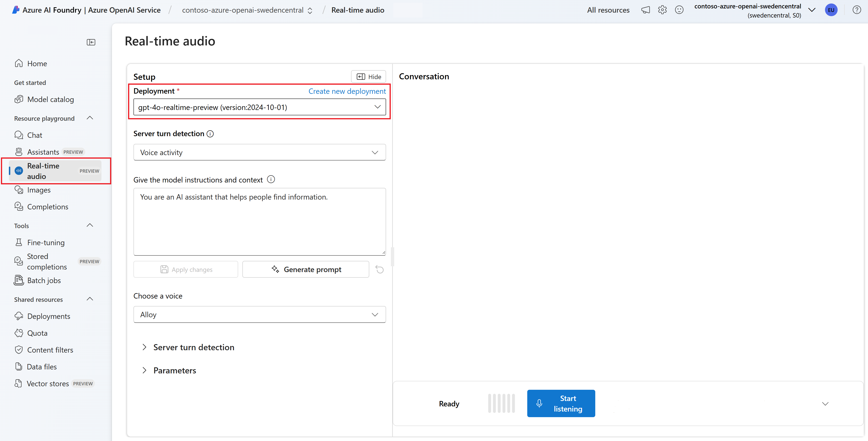Open announcements megaphone icon
Viewport: 868px width, 441px height.
645,10
